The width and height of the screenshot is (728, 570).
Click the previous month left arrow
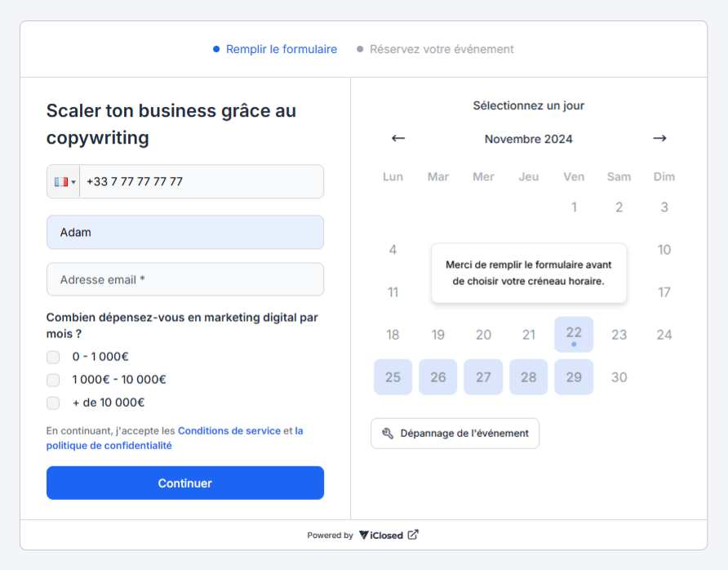(398, 138)
